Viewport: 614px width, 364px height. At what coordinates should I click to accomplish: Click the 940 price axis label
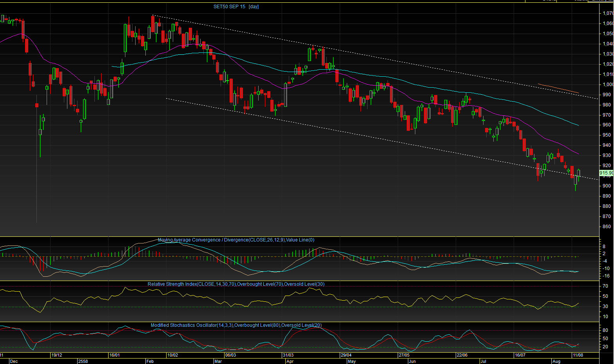point(607,145)
